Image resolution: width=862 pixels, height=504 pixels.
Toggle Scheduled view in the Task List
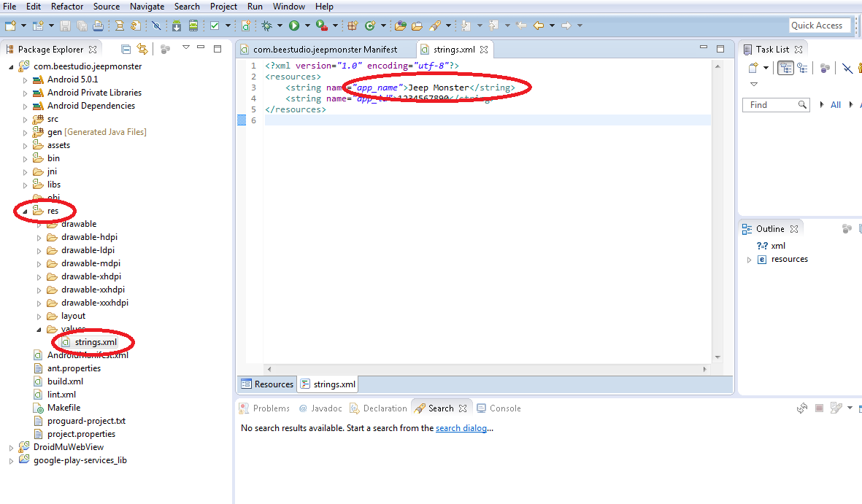tap(803, 67)
